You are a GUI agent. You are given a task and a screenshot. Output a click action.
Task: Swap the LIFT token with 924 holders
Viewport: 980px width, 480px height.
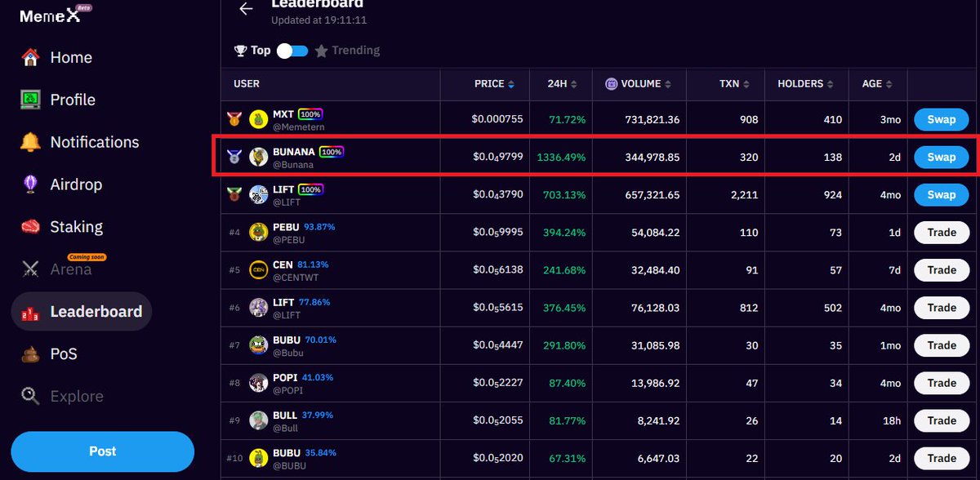tap(942, 194)
